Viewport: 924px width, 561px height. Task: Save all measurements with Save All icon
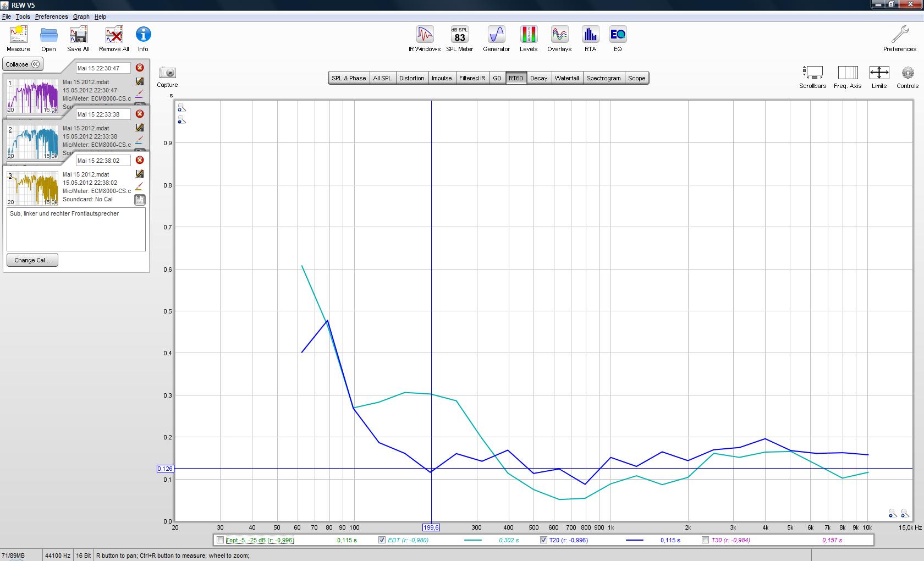(x=78, y=38)
